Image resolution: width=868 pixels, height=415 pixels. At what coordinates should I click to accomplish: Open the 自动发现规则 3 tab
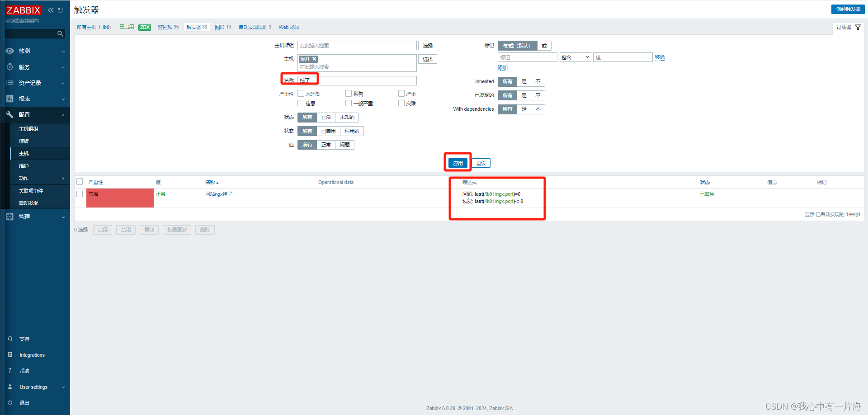(255, 27)
